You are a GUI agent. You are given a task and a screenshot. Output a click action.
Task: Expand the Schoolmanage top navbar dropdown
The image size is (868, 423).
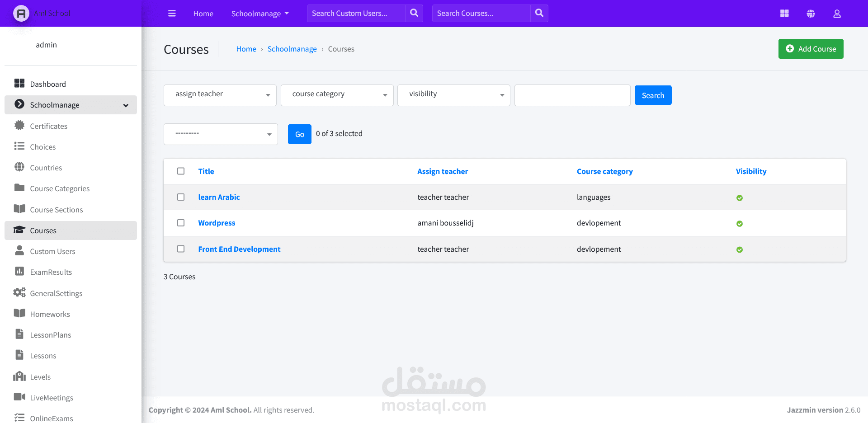(x=260, y=14)
